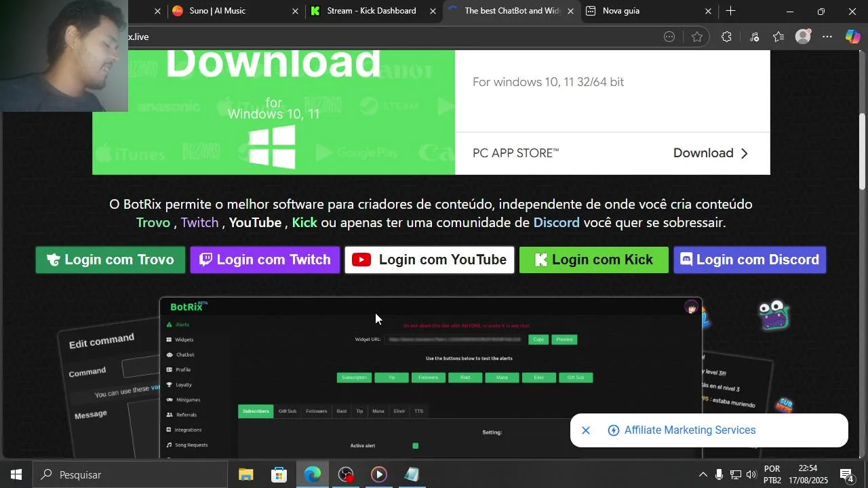Screen dimensions: 868x488
Task: Open the volume speaker tray icon
Action: point(751,474)
